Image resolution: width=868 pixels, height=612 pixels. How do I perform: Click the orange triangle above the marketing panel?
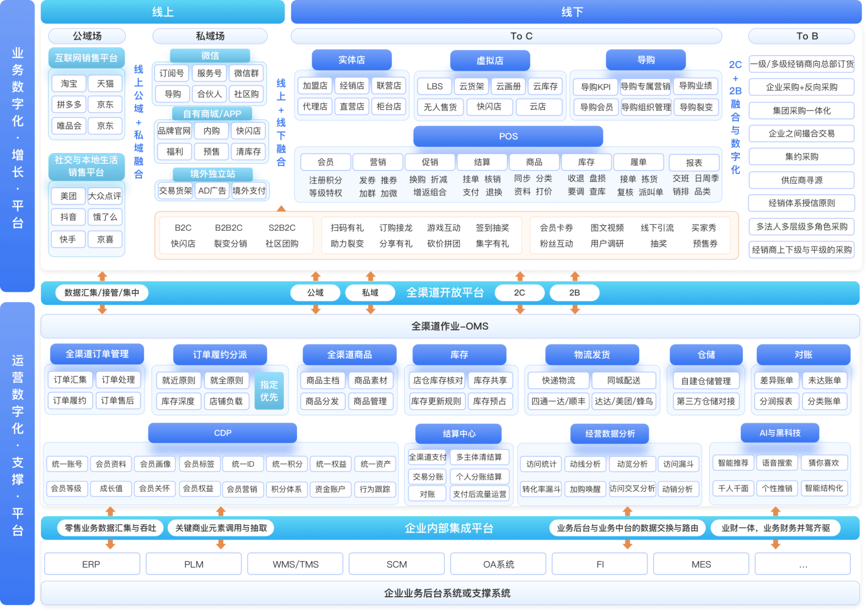tap(281, 209)
